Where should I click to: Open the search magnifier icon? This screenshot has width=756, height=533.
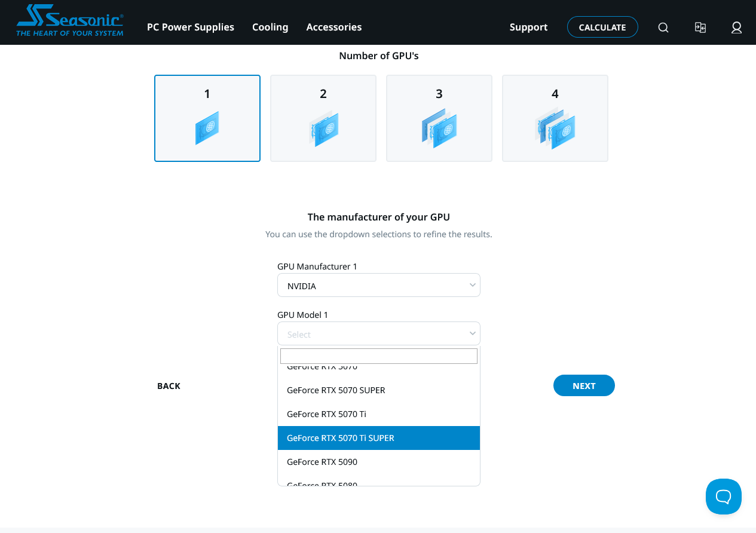point(663,27)
